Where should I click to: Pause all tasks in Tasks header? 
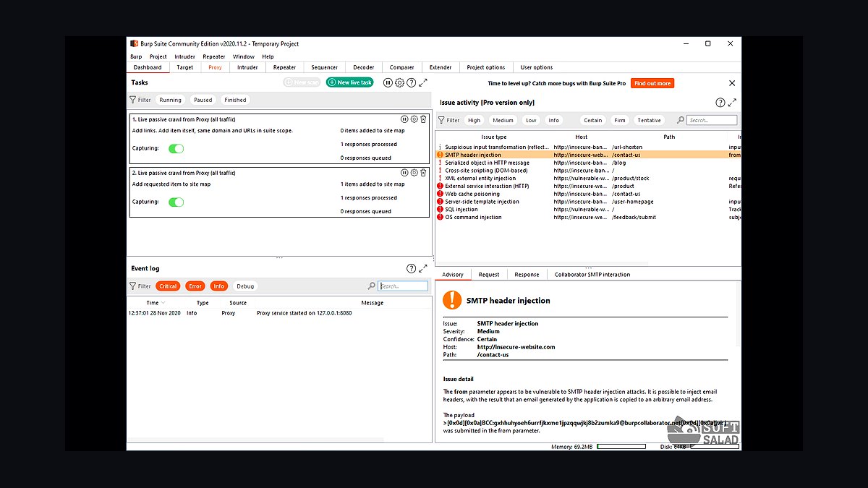[x=388, y=83]
